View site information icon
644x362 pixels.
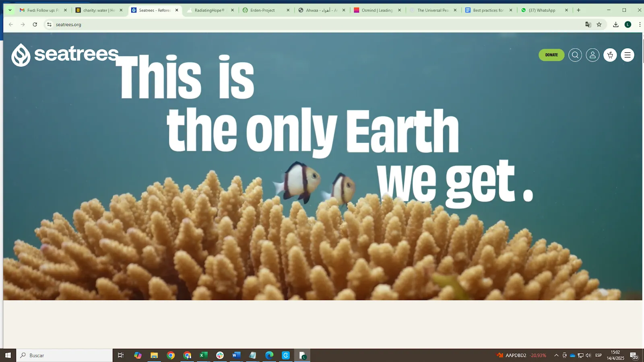[49, 25]
